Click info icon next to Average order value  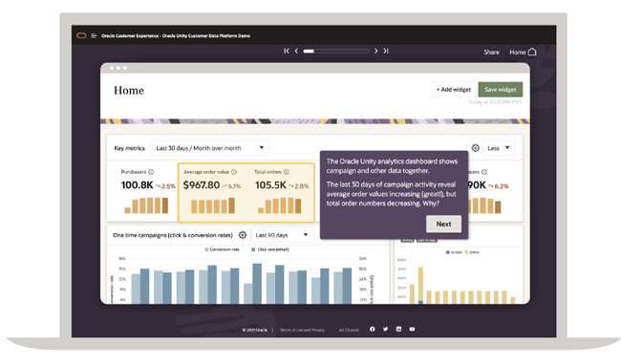(234, 172)
